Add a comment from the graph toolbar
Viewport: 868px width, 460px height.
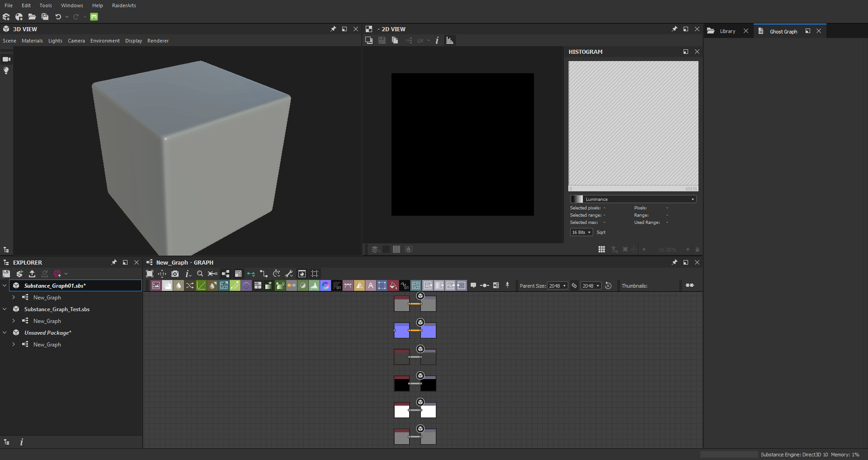(x=473, y=285)
